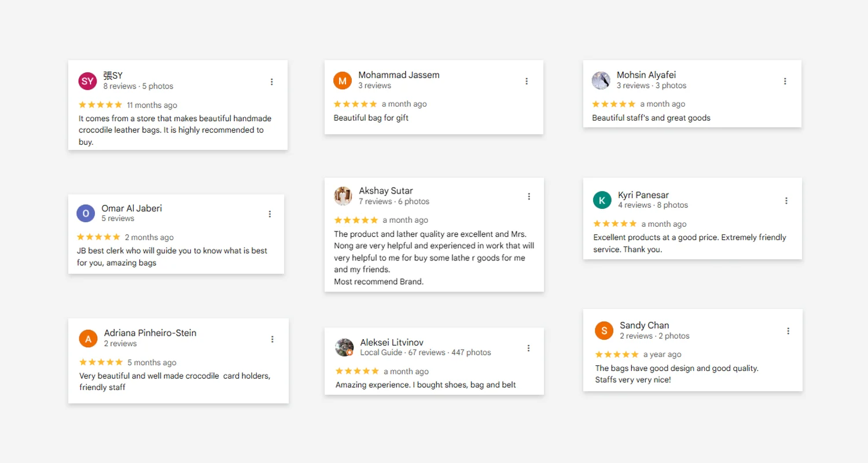Image resolution: width=868 pixels, height=463 pixels.
Task: Open more options for Mohammad Jassem's review
Action: (527, 81)
